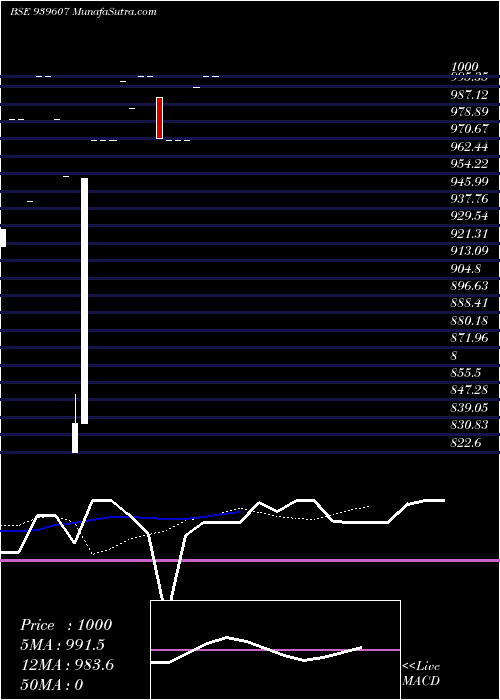Image resolution: width=500 pixels, height=700 pixels.
Task: Select the 904.8 axis value
Action: 466,269
